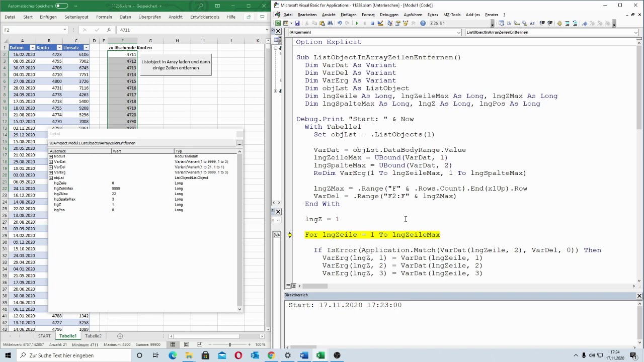This screenshot has height=362, width=644.
Task: Expand the VarErg node in Lokal window
Action: [51, 172]
